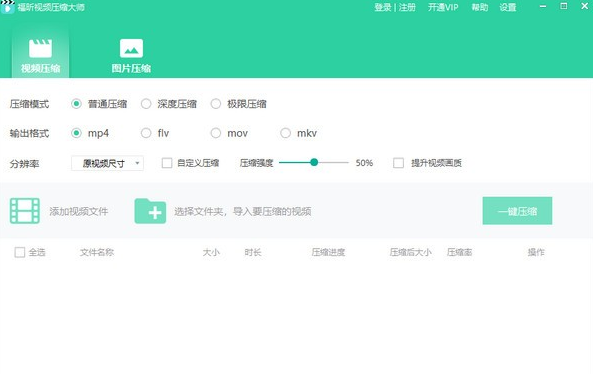The width and height of the screenshot is (593, 374).
Task: Select 深度压缩 compression mode
Action: [146, 104]
